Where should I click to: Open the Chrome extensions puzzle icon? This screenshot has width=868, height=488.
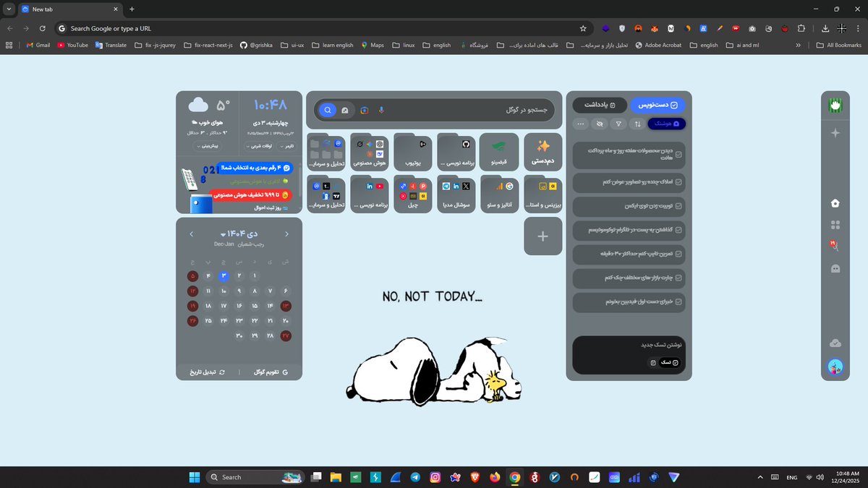[801, 28]
